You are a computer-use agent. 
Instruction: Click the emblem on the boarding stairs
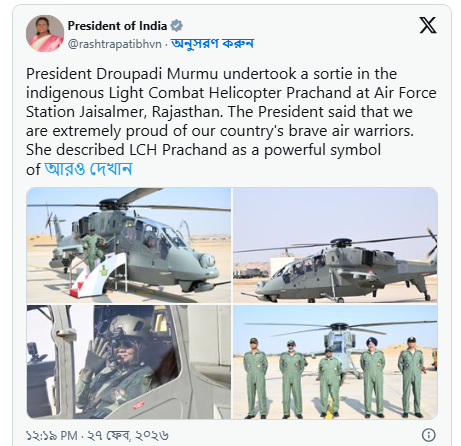(104, 269)
